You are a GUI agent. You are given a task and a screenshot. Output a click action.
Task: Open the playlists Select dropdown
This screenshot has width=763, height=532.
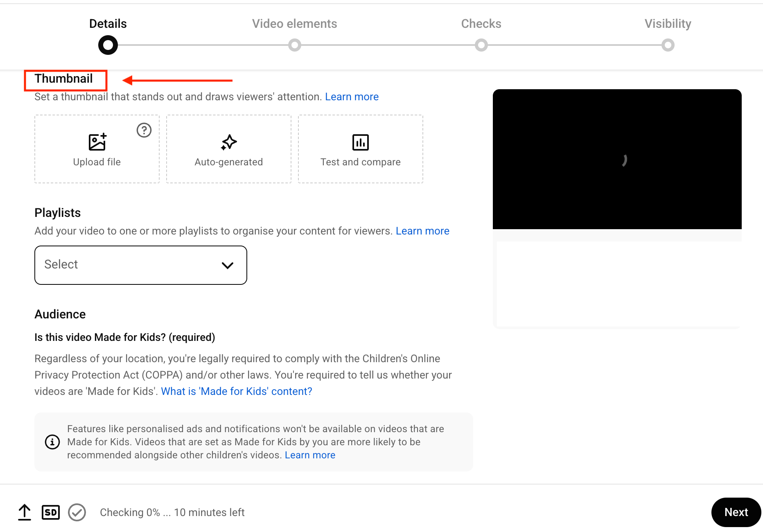point(140,265)
